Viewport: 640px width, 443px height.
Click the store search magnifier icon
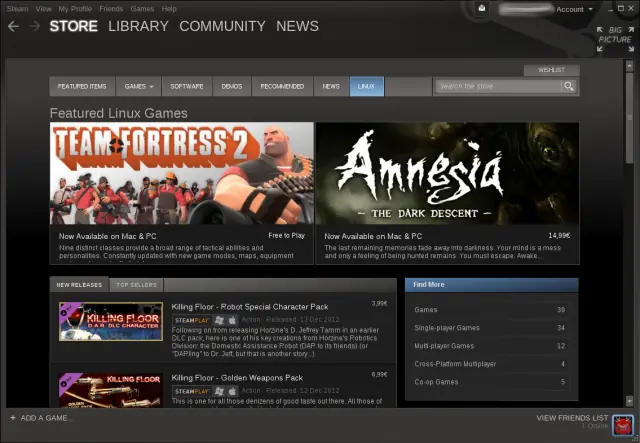(x=569, y=86)
